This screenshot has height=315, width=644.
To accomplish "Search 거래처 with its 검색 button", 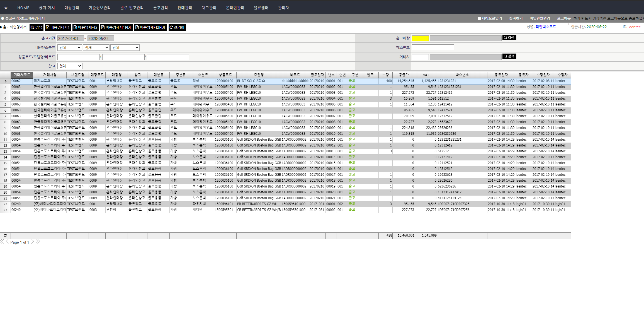I will click(x=509, y=56).
